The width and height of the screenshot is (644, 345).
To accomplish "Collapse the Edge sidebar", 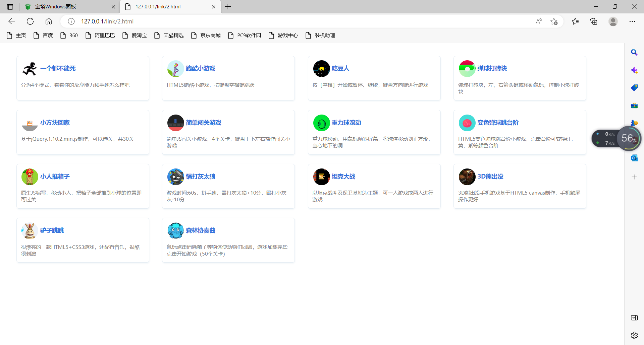I will (x=635, y=318).
